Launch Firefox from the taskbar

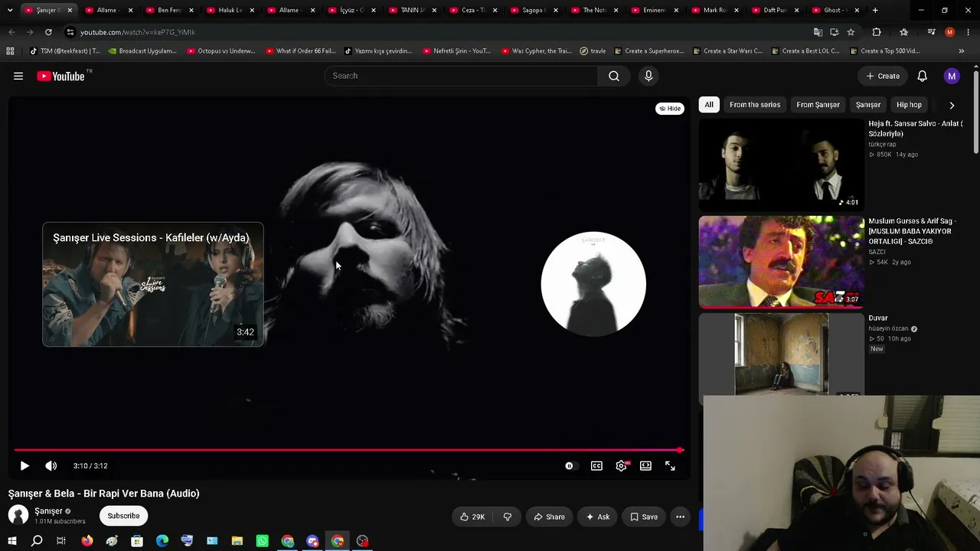pyautogui.click(x=87, y=541)
